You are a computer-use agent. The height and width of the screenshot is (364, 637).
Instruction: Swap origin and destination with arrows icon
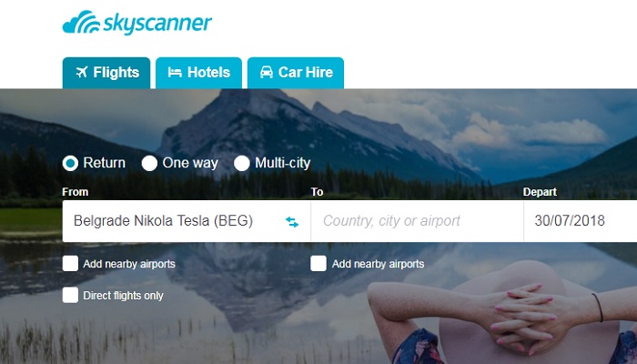coord(292,222)
